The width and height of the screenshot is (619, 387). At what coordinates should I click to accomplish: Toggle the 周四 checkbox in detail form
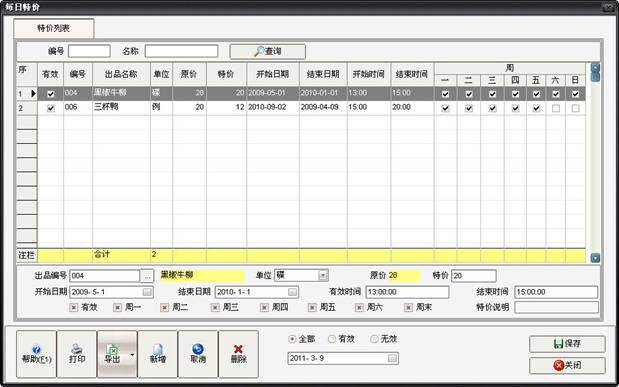coord(264,308)
